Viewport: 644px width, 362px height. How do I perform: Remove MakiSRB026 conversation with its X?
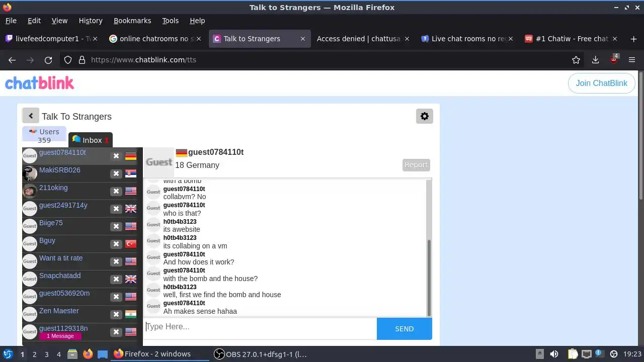coord(116,173)
